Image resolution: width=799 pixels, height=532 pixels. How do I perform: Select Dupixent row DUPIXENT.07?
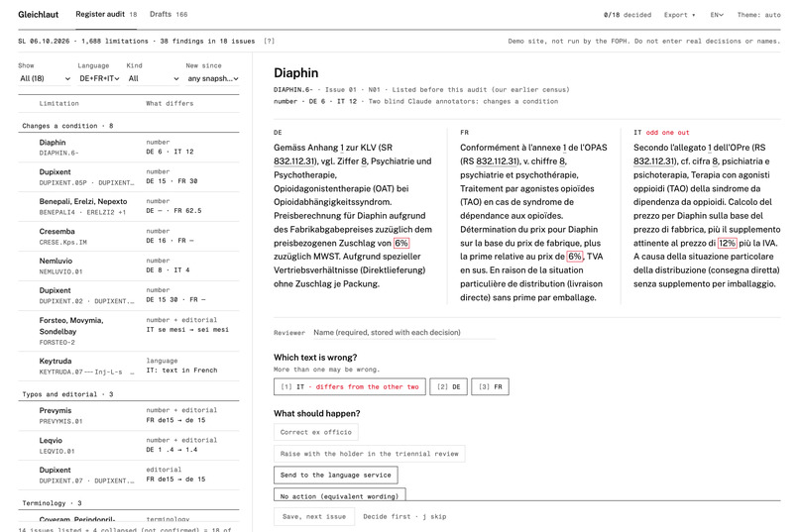pos(129,475)
